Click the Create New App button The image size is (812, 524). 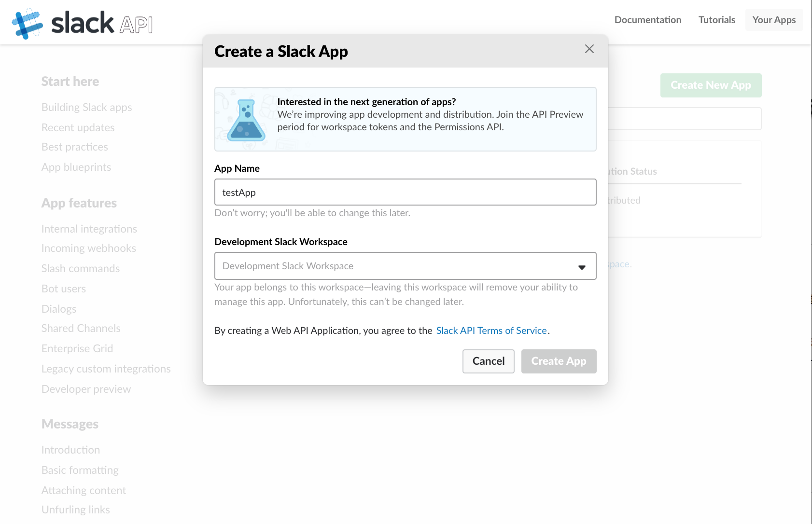click(711, 85)
